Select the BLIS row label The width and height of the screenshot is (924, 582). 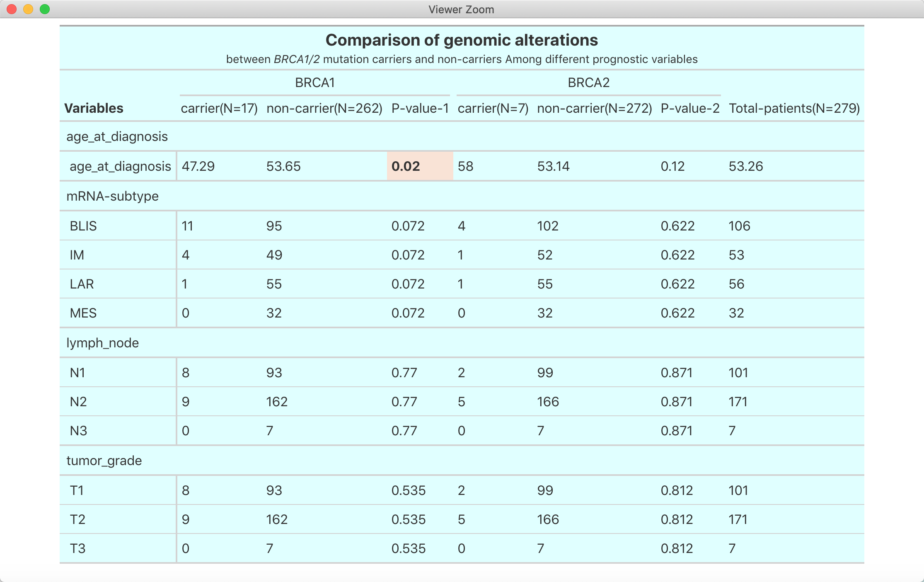83,226
